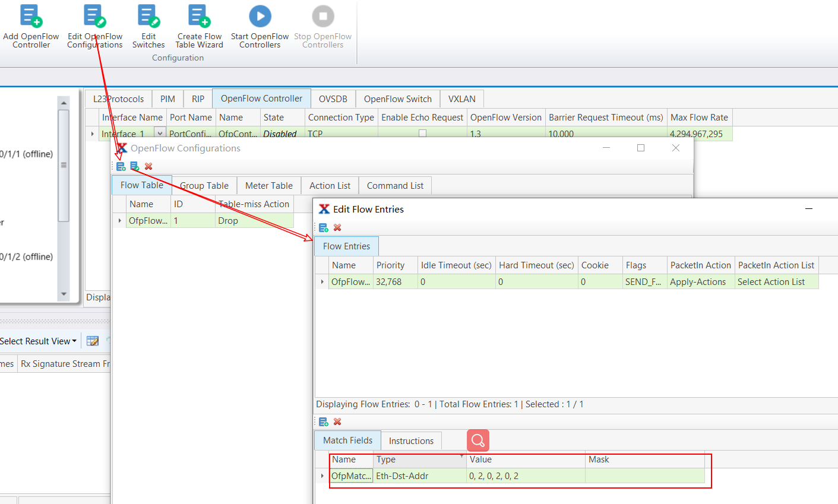Image resolution: width=838 pixels, height=504 pixels.
Task: Open Edit OpenFlow Configurations ribbon icon
Action: [x=94, y=16]
